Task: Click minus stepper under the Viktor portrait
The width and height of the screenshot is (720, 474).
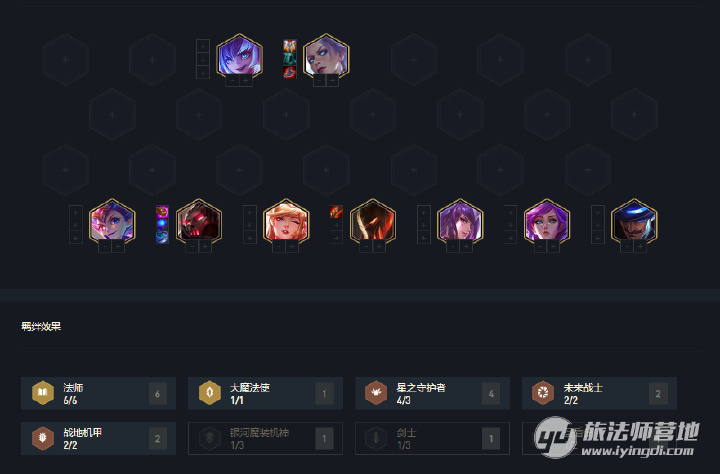Action: coord(192,247)
